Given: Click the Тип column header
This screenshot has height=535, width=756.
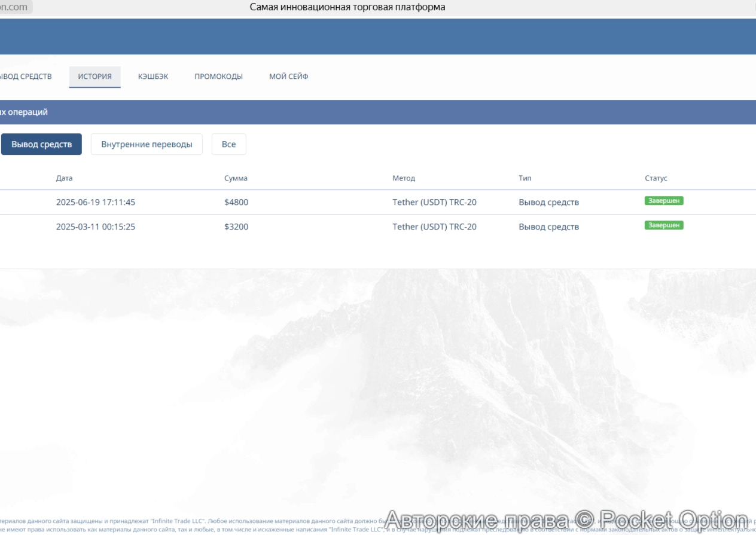Looking at the screenshot, I should pos(525,178).
